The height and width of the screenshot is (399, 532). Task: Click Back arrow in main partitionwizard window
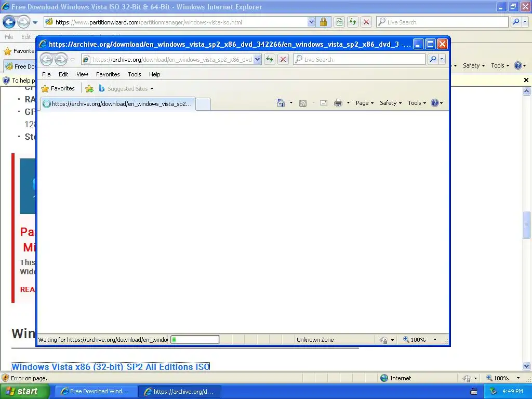(x=9, y=22)
